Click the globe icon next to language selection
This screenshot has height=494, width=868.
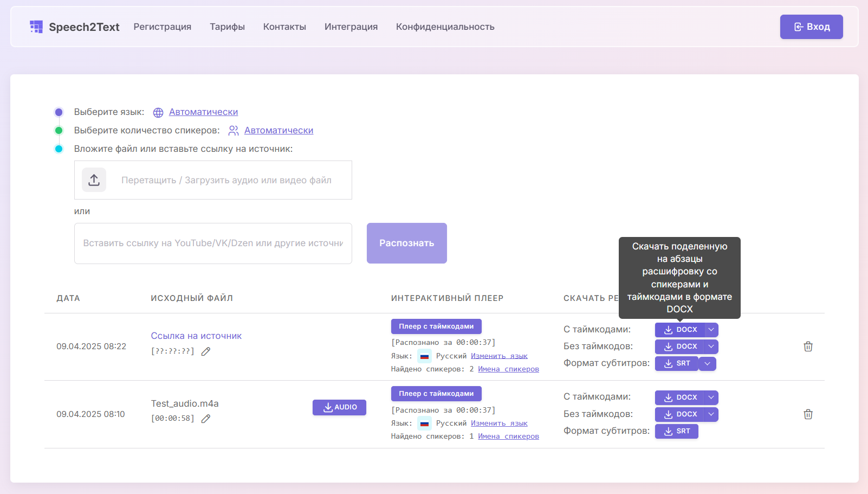[x=158, y=112]
